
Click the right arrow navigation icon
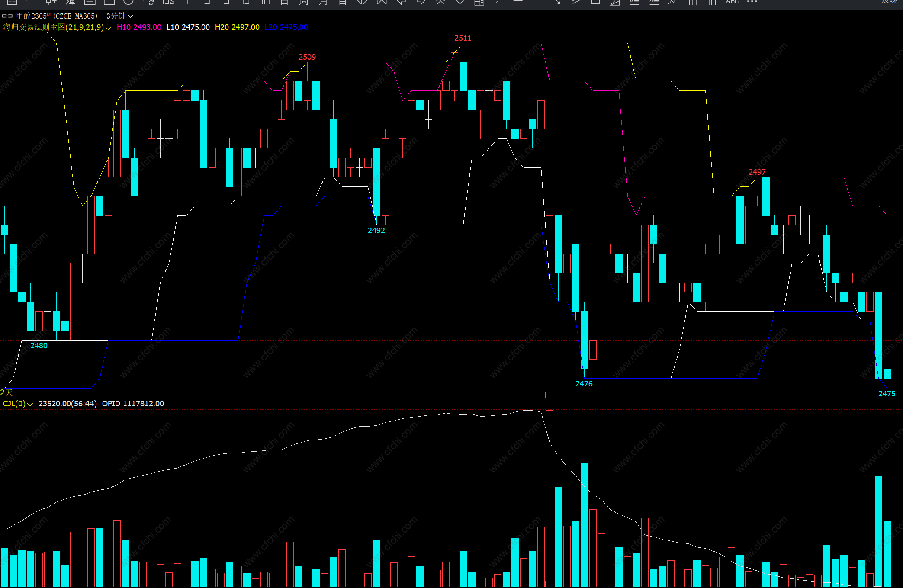click(x=421, y=2)
